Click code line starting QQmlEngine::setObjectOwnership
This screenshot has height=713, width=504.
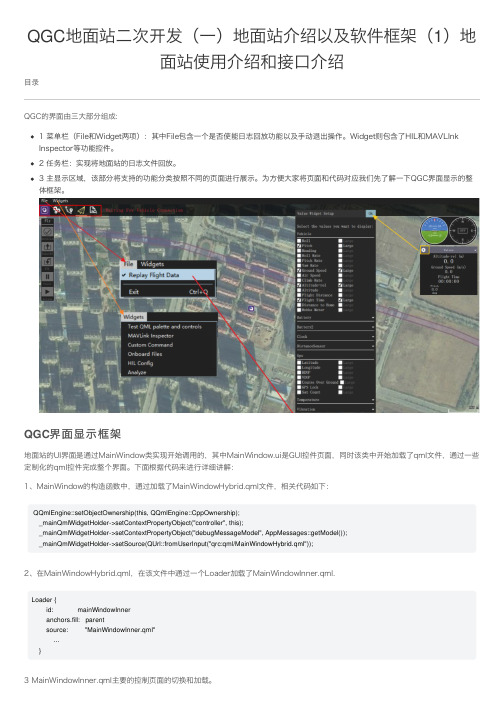(136, 512)
